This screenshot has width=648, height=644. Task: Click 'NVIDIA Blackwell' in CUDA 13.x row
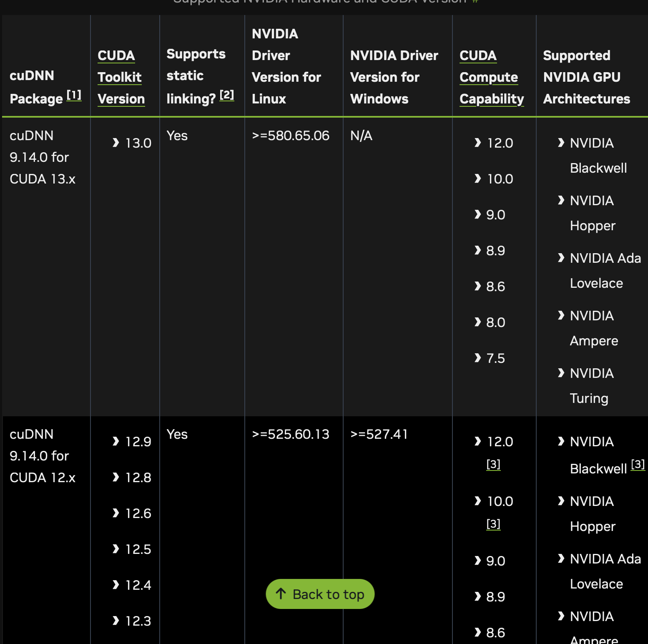598,156
